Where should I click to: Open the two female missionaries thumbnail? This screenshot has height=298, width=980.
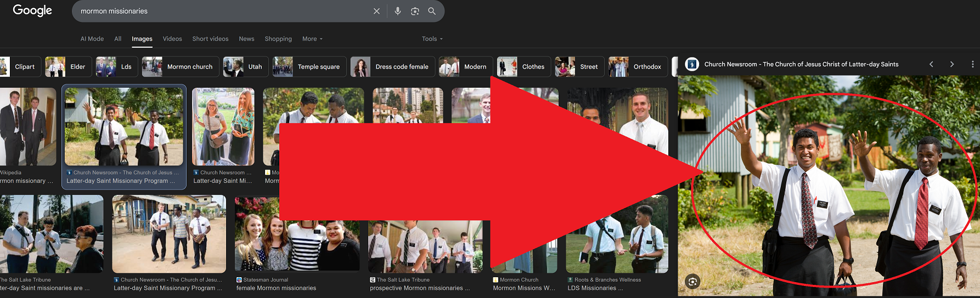point(223,127)
